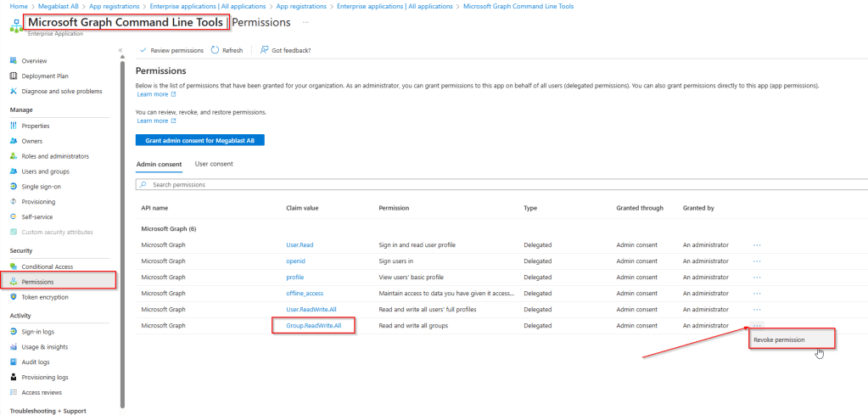Screen dimensions: 868x415
Task: Click Grant admin consent for Megablast AB
Action: (200, 140)
